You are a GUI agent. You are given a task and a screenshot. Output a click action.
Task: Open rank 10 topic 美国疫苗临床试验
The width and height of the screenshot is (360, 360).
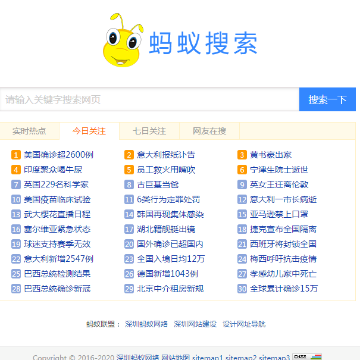pos(57,199)
